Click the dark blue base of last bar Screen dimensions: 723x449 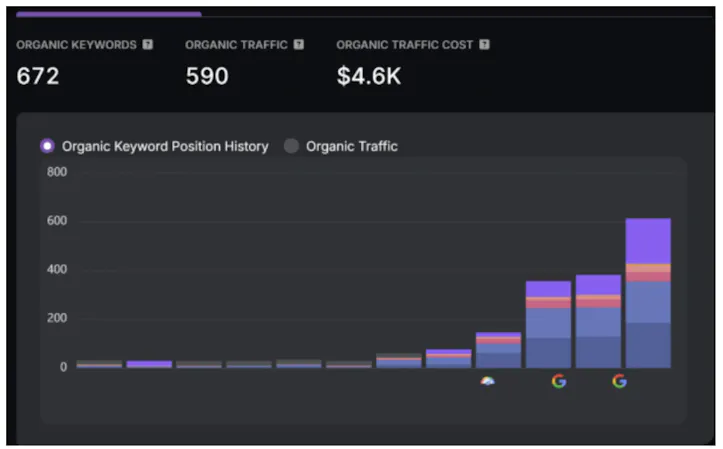click(647, 345)
